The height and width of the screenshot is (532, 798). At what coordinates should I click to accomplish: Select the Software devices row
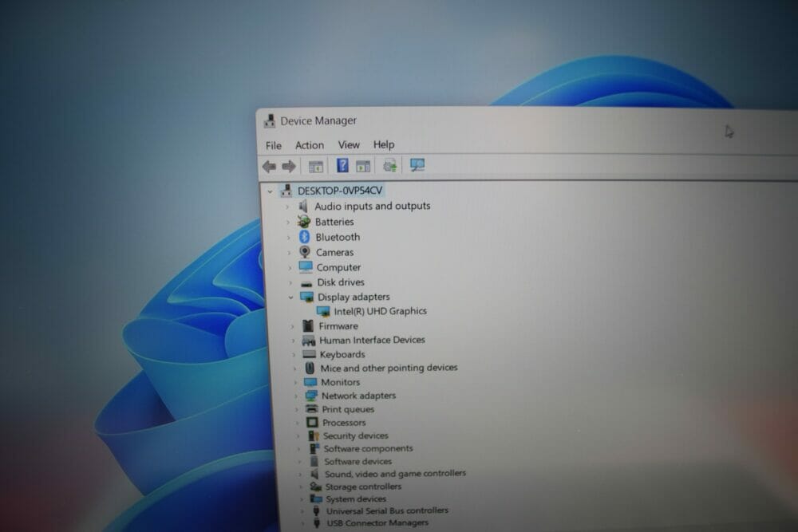(x=358, y=462)
